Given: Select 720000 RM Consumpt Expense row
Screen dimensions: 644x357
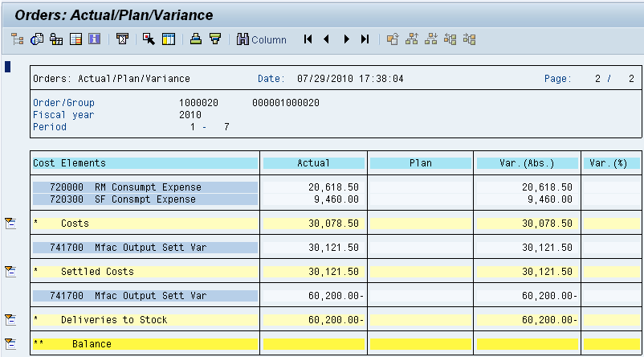Looking at the screenshot, I should [x=145, y=187].
